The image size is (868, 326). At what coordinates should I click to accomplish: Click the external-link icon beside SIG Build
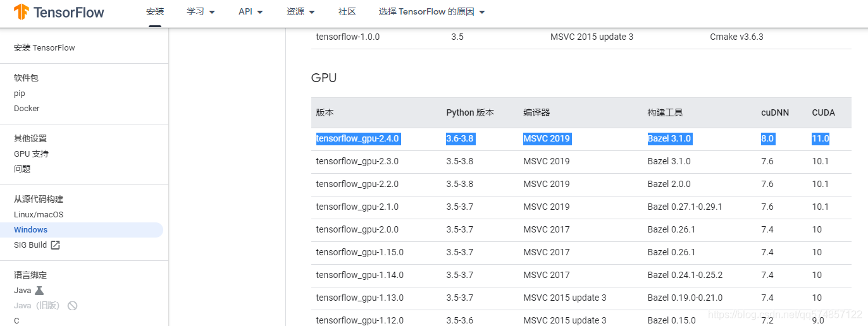click(x=55, y=245)
